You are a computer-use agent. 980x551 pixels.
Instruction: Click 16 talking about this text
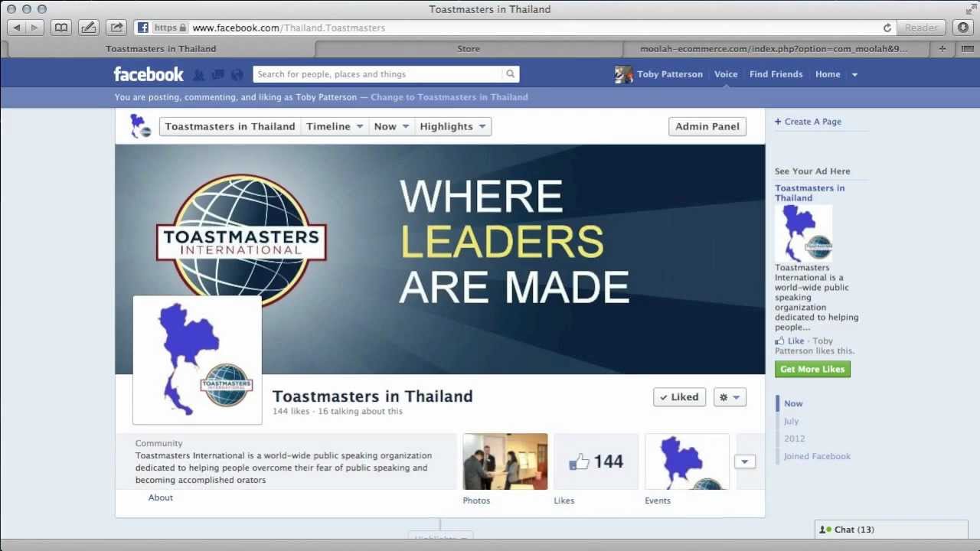360,411
